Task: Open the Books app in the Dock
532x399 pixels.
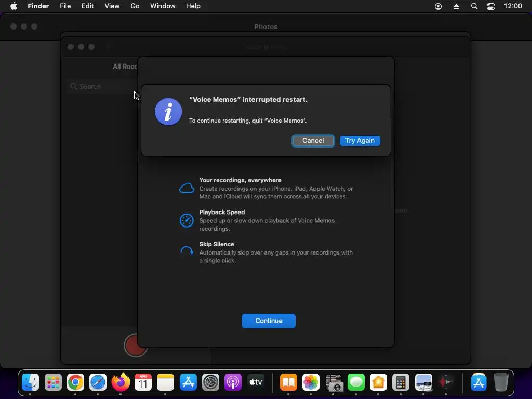Action: pos(288,382)
